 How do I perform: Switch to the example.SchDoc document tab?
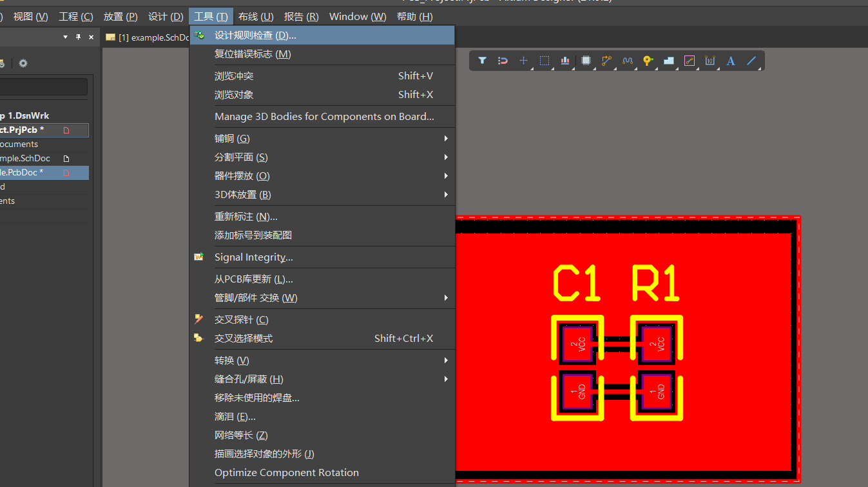[147, 37]
